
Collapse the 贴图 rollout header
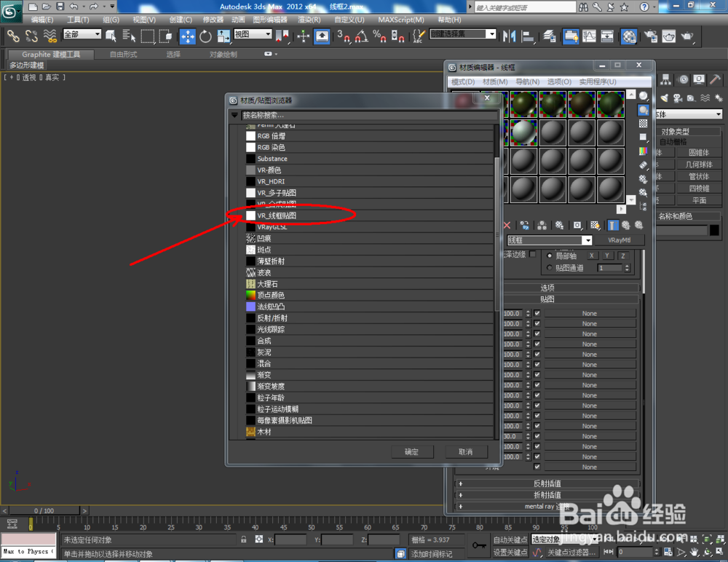point(547,299)
